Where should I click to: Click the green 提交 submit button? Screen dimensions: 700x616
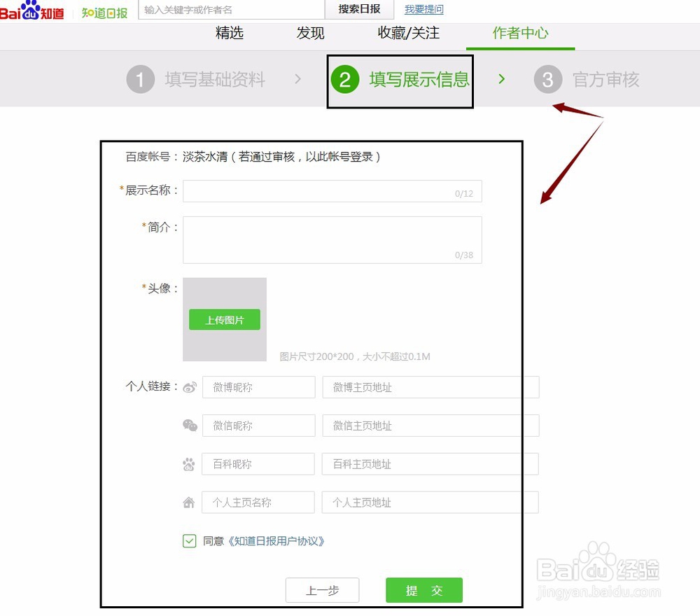(423, 590)
